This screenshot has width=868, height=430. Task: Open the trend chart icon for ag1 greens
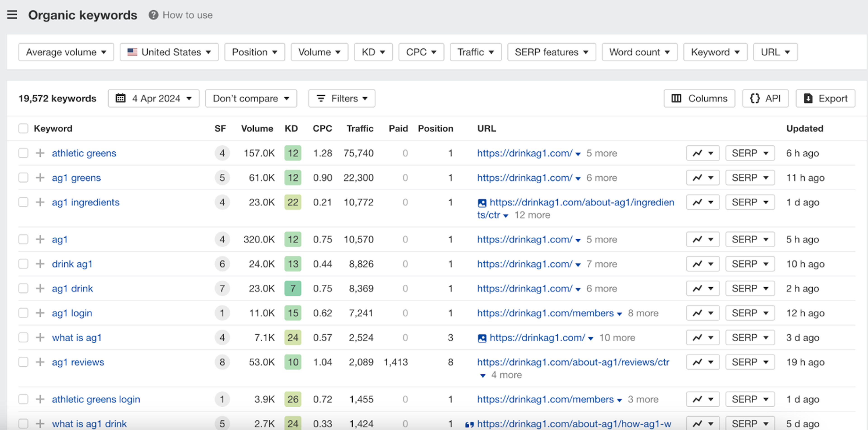[x=698, y=178]
